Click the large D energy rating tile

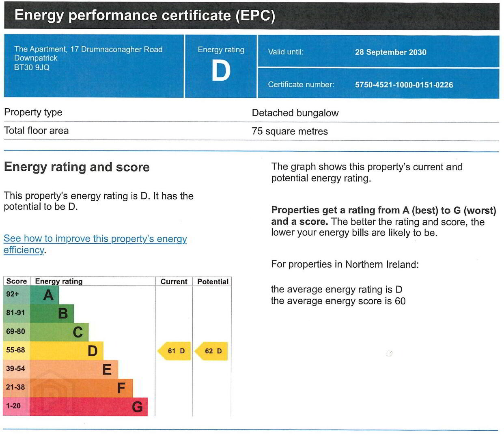pos(221,66)
